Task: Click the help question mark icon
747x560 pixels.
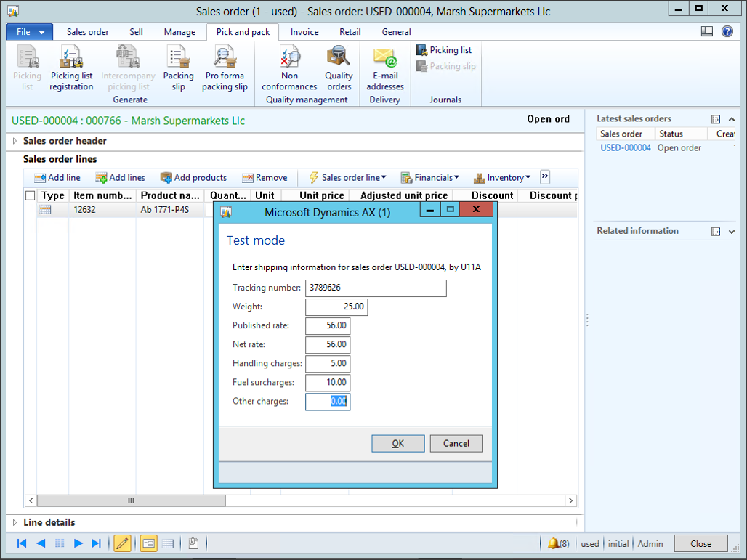Action: (x=727, y=31)
